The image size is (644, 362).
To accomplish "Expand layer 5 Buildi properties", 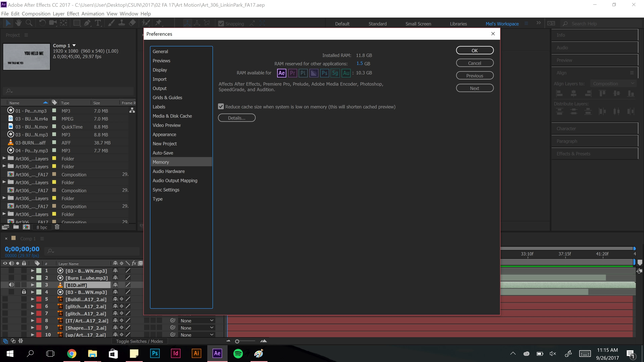I will coord(33,299).
